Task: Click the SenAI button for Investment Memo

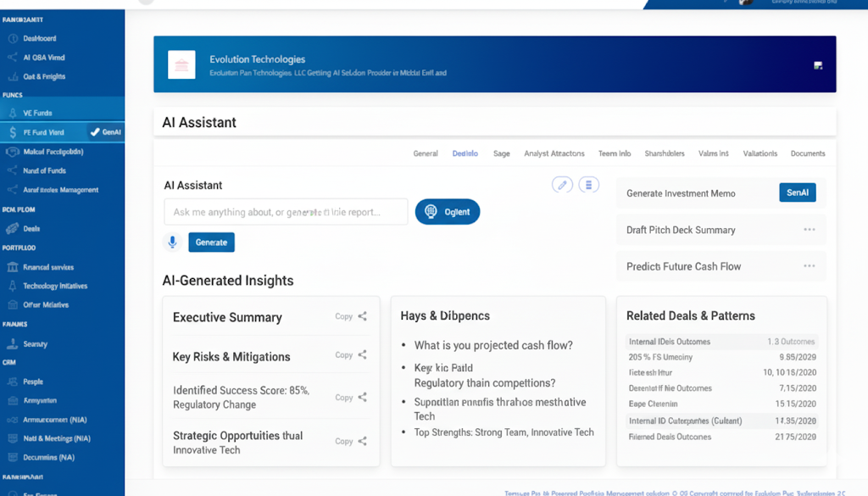Action: (x=797, y=193)
